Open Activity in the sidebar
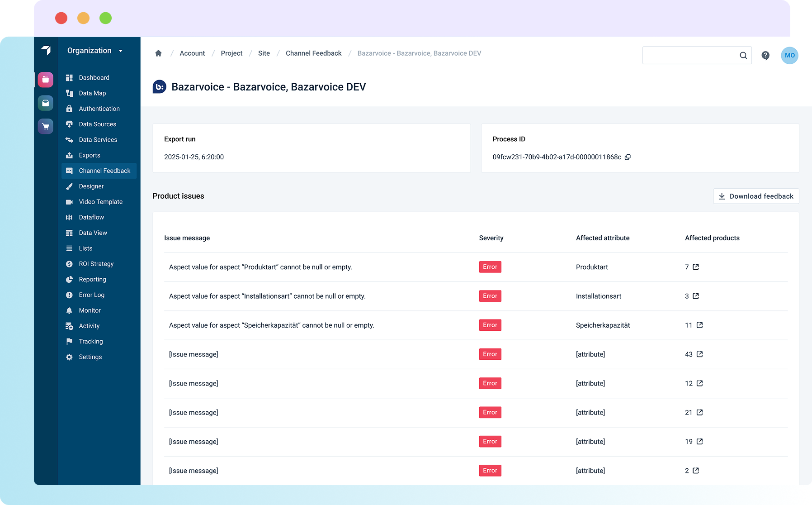The height and width of the screenshot is (505, 812). click(x=99, y=326)
